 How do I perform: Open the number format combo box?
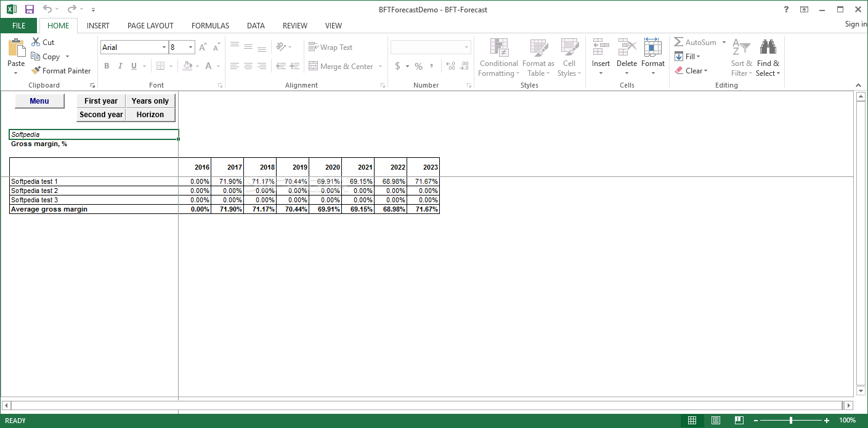click(431, 47)
